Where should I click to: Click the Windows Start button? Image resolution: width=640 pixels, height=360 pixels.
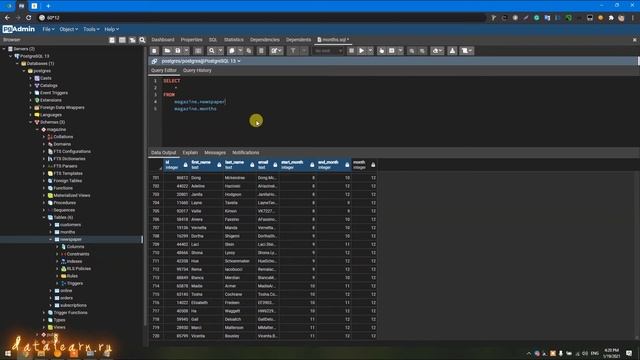coord(8,353)
